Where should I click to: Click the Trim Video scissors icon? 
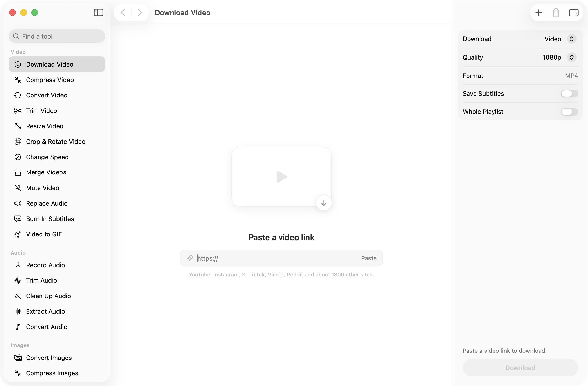pyautogui.click(x=18, y=110)
